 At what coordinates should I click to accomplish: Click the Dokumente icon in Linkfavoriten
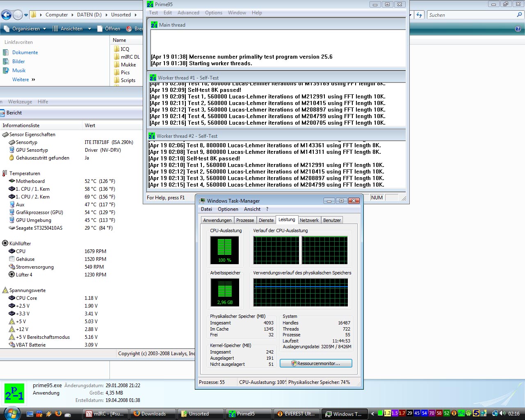6,52
